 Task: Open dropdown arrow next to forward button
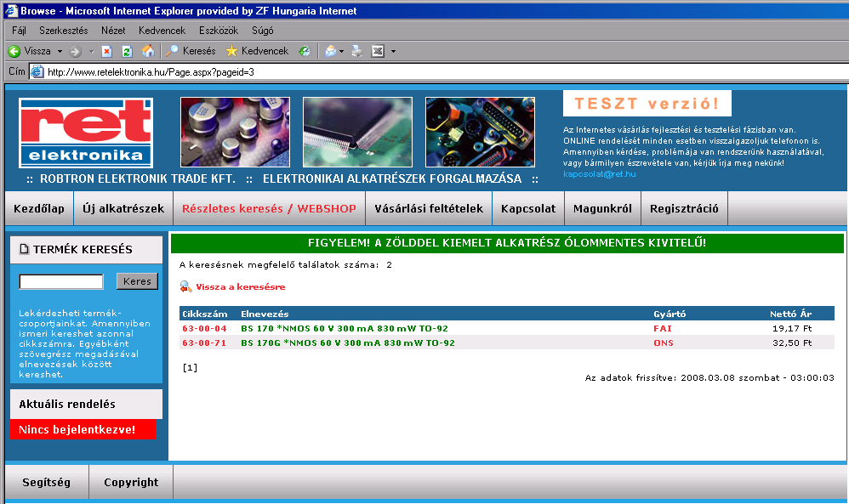coord(92,51)
